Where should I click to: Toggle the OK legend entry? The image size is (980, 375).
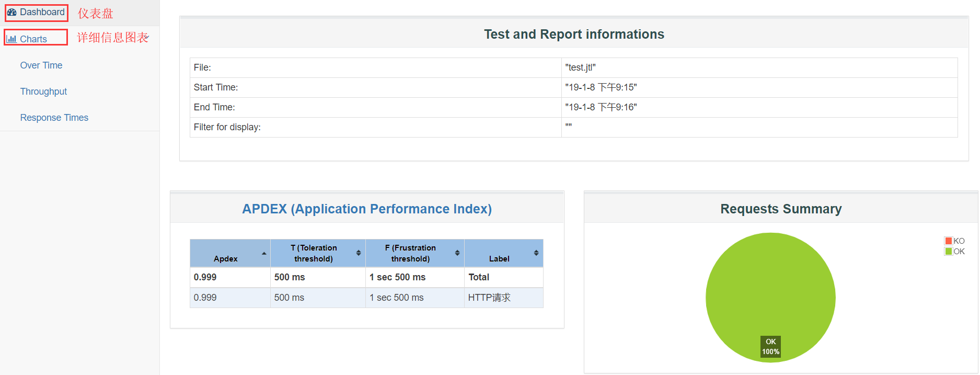[x=955, y=252]
